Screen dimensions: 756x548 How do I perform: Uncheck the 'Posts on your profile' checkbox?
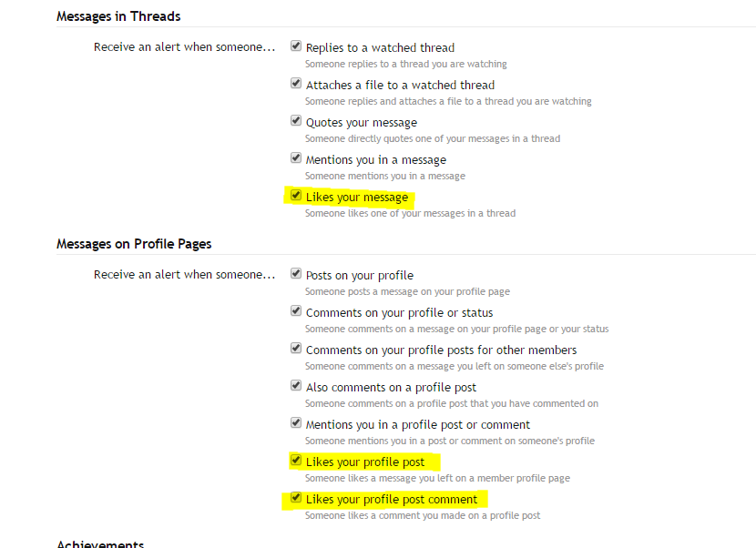pos(296,273)
